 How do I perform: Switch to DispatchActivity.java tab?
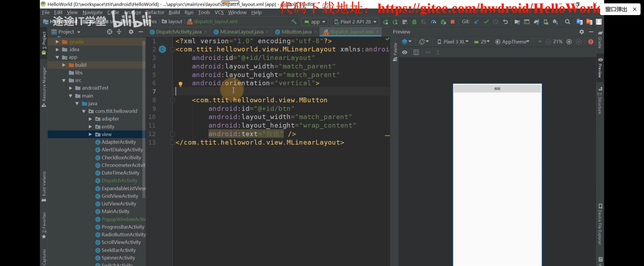click(x=179, y=32)
